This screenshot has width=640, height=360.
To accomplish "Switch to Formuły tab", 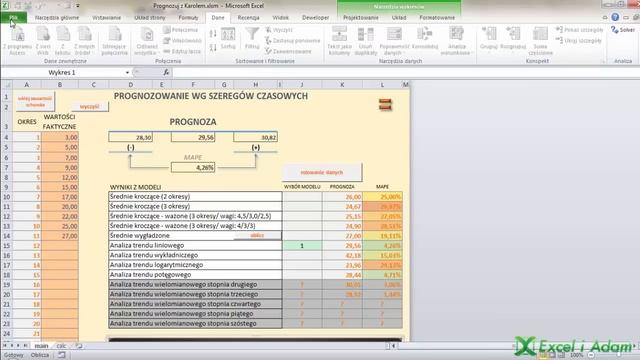I will point(188,18).
